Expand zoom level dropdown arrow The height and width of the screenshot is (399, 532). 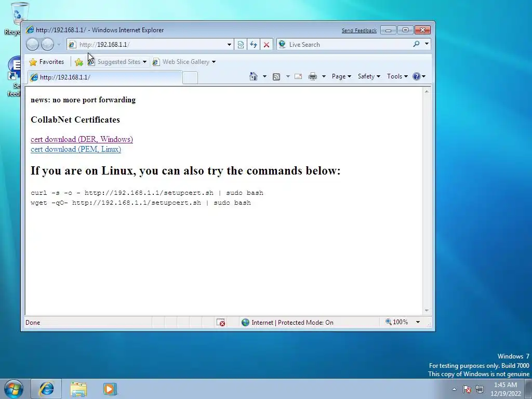(x=418, y=322)
